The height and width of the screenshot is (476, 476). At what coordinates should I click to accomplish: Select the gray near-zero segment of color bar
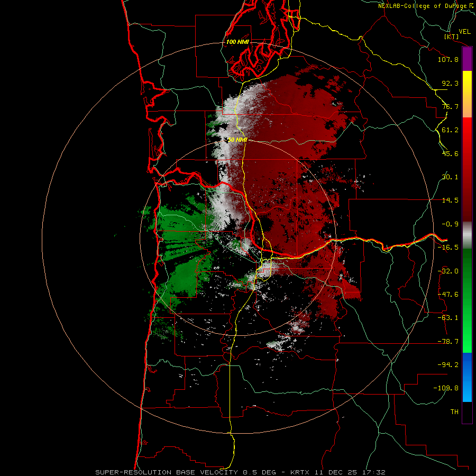click(x=467, y=235)
